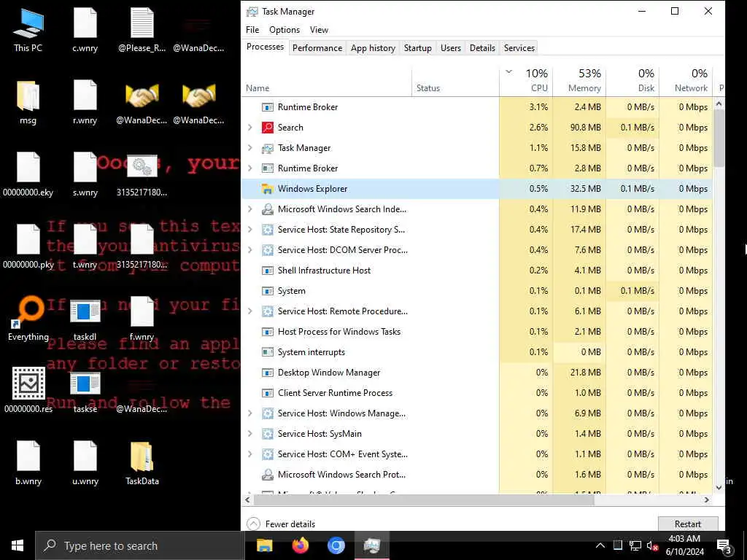Open File Explorer from the taskbar
747x560 pixels.
point(264,545)
